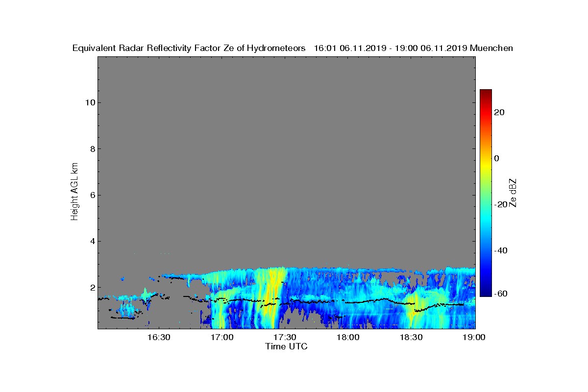Click the height tick label 10
This screenshot has height=392, width=588.
(x=89, y=102)
